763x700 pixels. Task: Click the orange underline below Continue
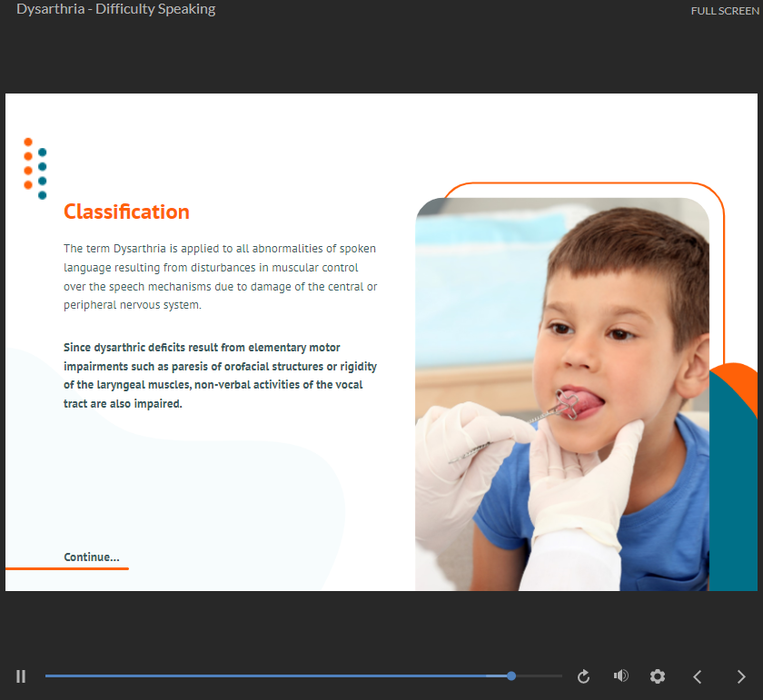pyautogui.click(x=67, y=568)
